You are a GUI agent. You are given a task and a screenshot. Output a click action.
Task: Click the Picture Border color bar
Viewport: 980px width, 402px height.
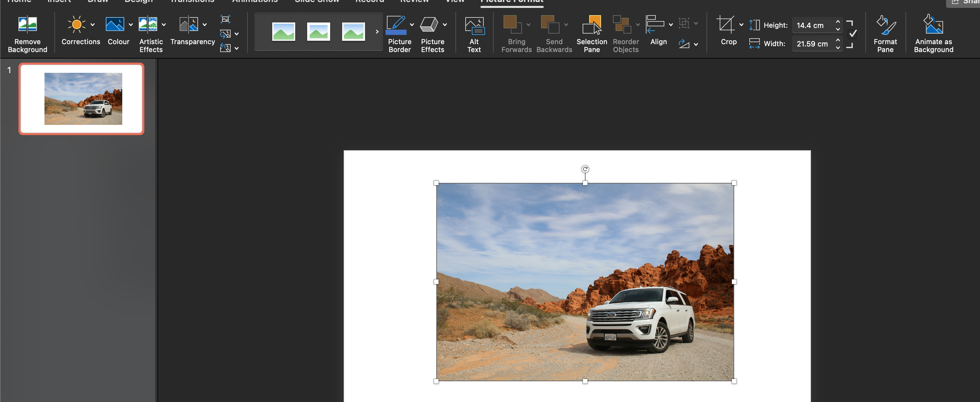click(396, 33)
